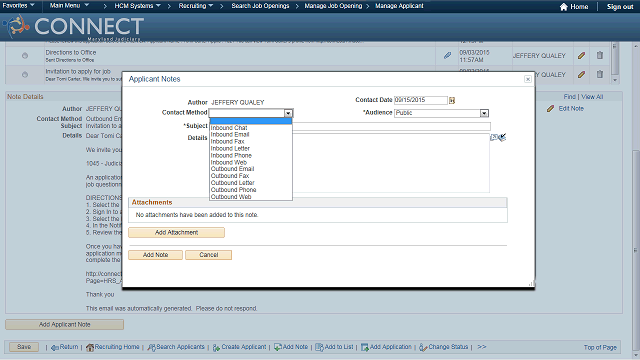Grab the dialog resize handle corner
The height and width of the screenshot is (360, 640).
[x=531, y=284]
